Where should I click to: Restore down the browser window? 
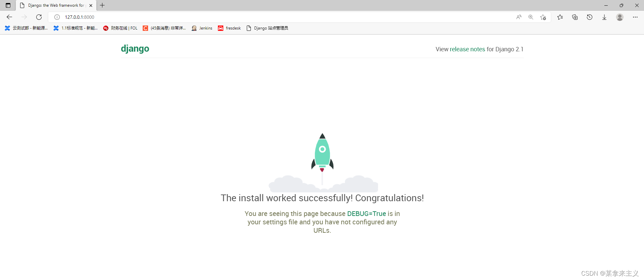622,5
